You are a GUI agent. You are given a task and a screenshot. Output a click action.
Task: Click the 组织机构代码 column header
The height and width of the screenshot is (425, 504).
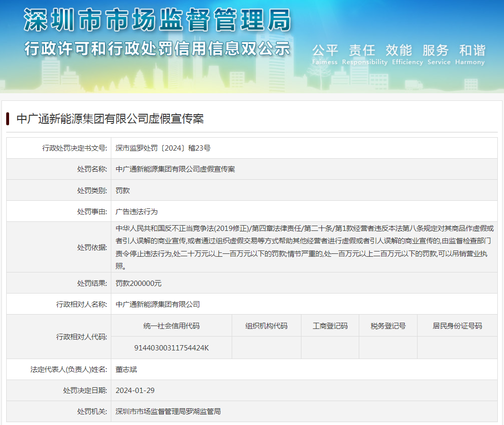[267, 326]
